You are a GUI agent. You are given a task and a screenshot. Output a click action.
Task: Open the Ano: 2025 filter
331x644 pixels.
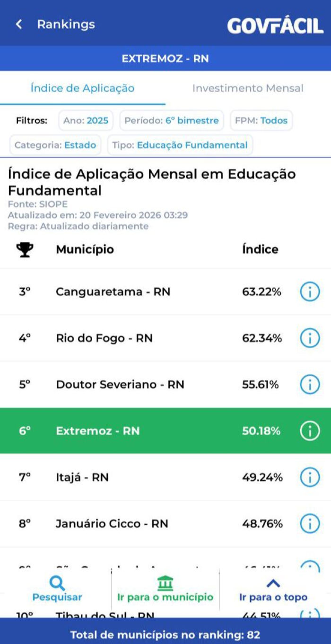click(86, 121)
